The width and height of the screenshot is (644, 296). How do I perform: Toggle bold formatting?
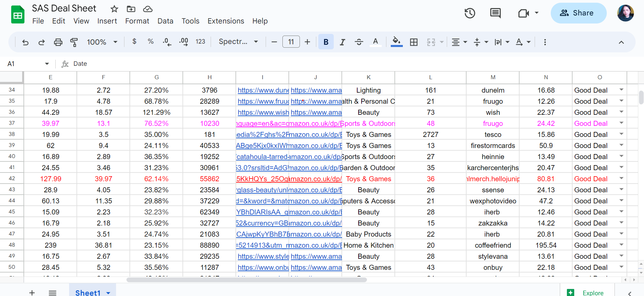tap(326, 42)
